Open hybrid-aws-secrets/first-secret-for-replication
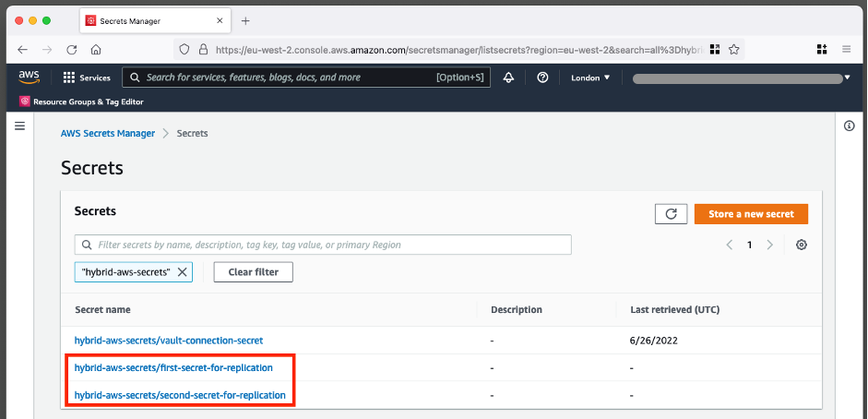Screen dimensions: 868x419 click(x=173, y=367)
